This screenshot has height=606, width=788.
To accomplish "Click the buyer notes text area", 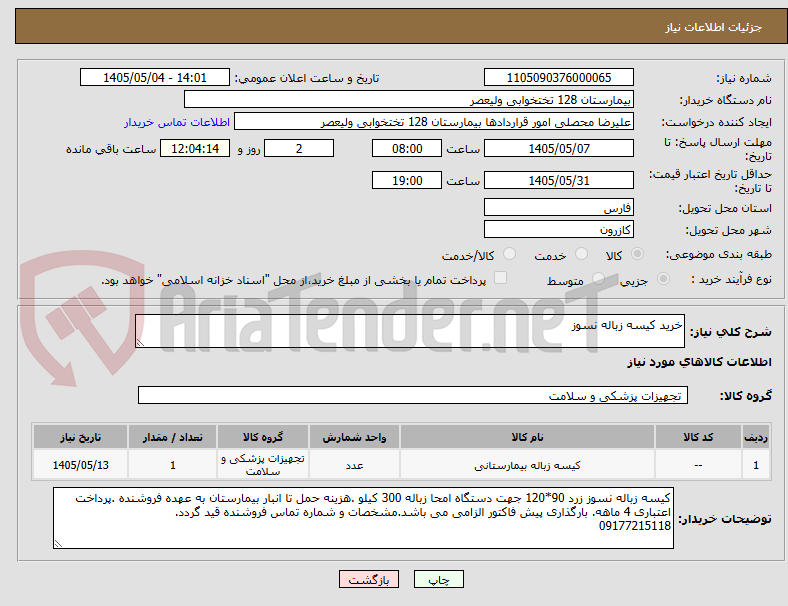I will pyautogui.click(x=363, y=518).
